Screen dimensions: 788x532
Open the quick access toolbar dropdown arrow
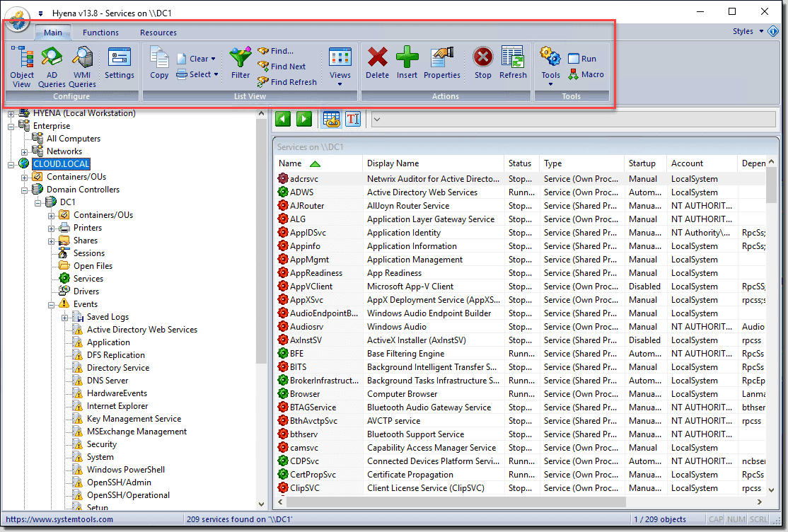(41, 13)
